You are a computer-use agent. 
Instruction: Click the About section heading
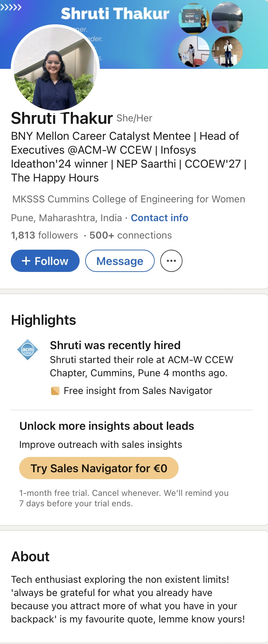[x=31, y=556]
